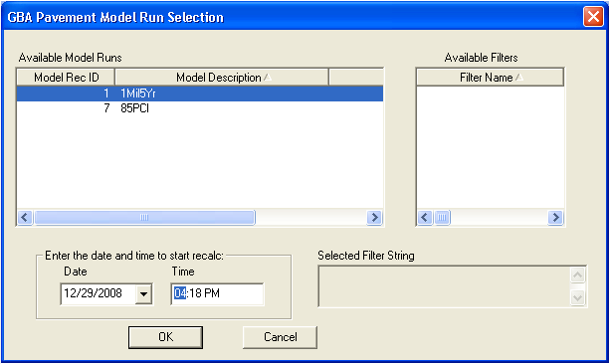Click inside the Selected Filter String box
610x364 pixels.
[x=444, y=286]
